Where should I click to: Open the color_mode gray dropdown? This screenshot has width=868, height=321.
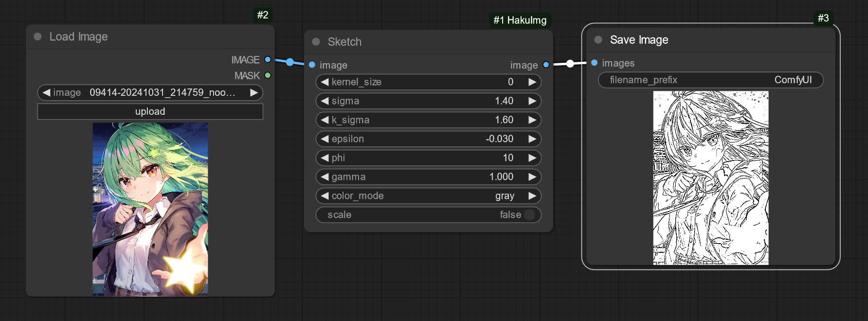pos(428,196)
